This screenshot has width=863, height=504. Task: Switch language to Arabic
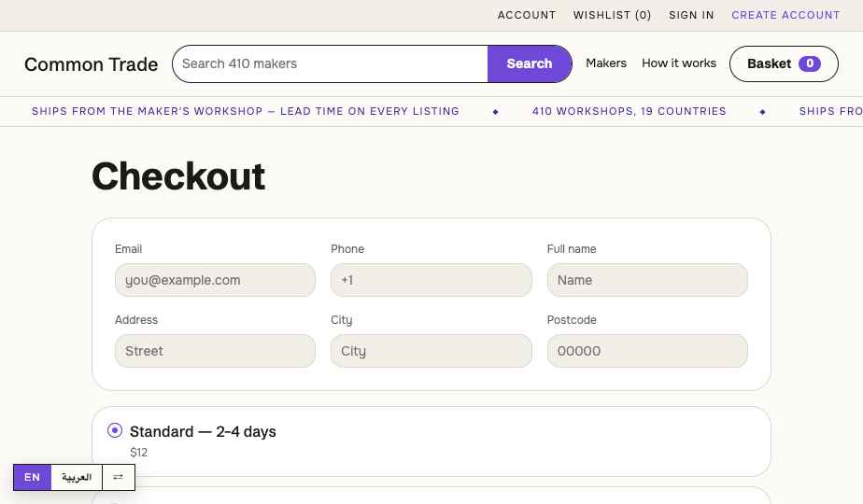point(77,477)
